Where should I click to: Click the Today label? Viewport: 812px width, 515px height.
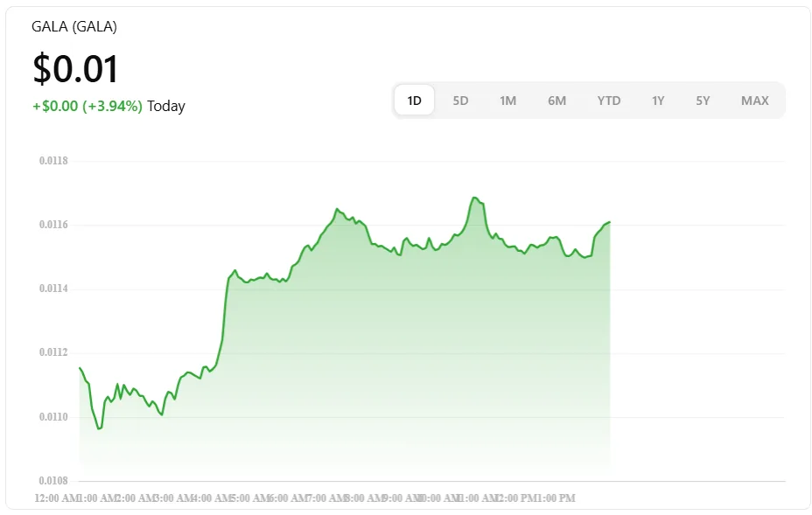pos(166,107)
